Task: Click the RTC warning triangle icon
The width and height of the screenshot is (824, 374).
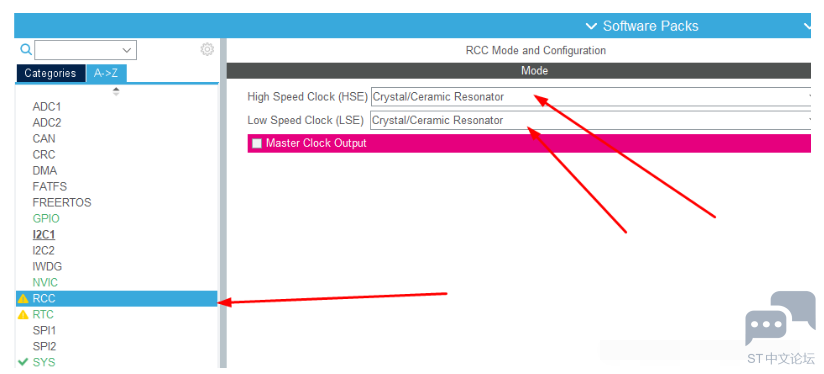Action: pos(23,315)
